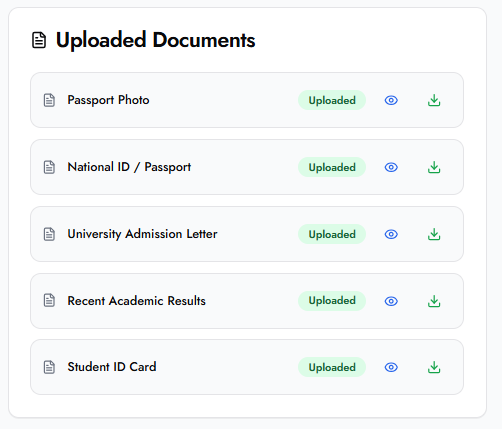Image resolution: width=502 pixels, height=429 pixels.
Task: Select the National ID / Passport row label
Action: tap(129, 167)
